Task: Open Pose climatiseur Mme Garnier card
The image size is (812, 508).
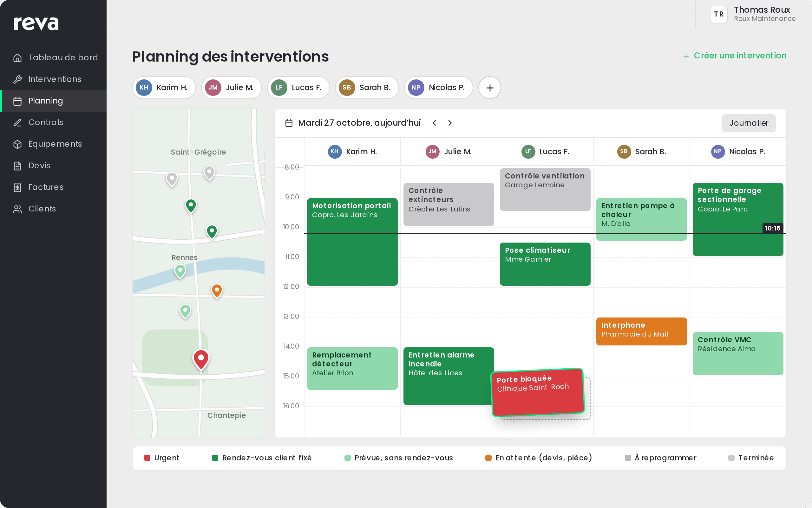Action: tap(545, 264)
